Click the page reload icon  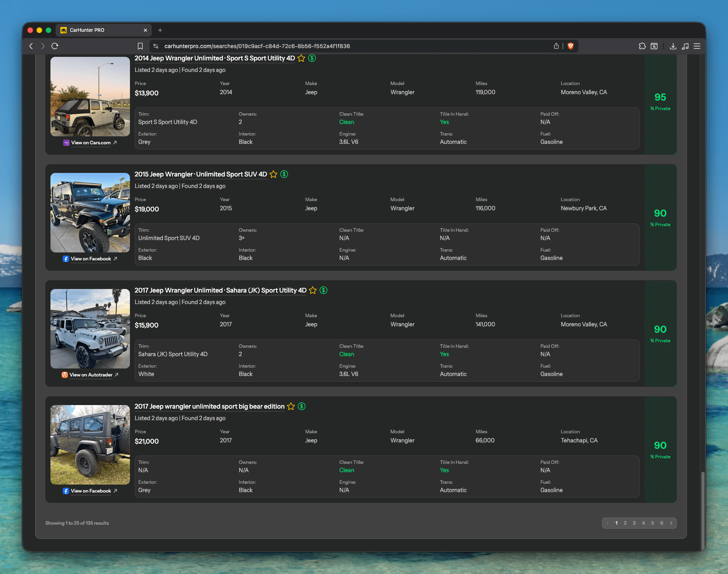[55, 46]
